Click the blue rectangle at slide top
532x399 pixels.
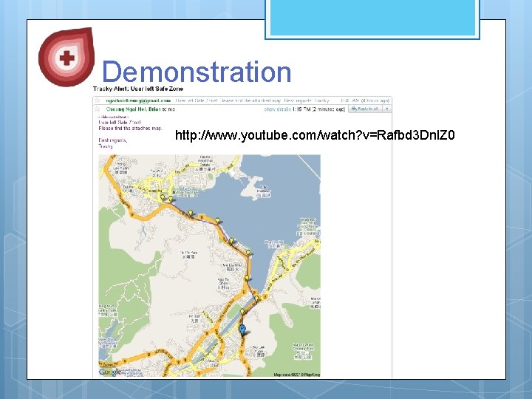[x=372, y=18]
